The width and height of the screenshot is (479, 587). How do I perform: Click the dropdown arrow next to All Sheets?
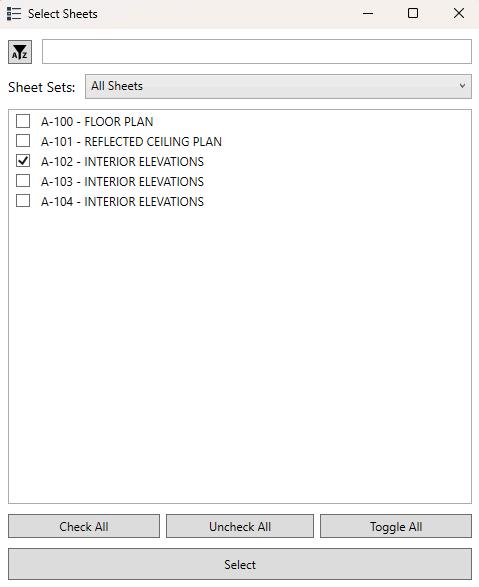(463, 86)
